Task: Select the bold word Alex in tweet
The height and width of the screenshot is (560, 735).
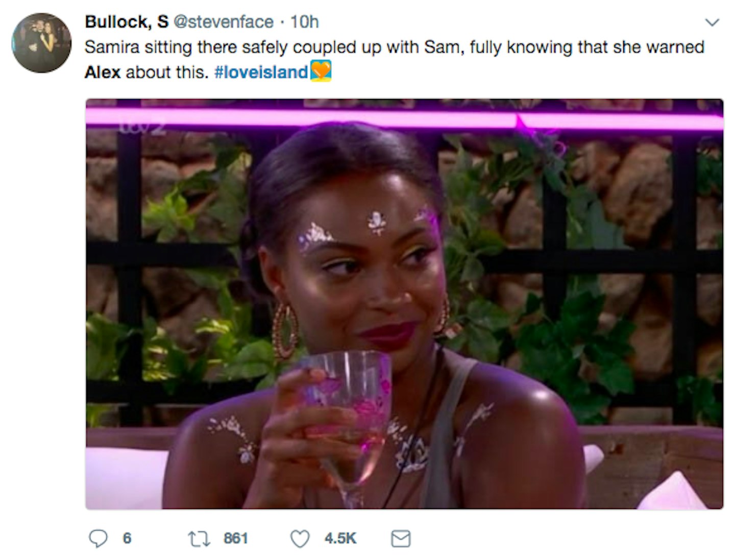Action: [x=103, y=72]
